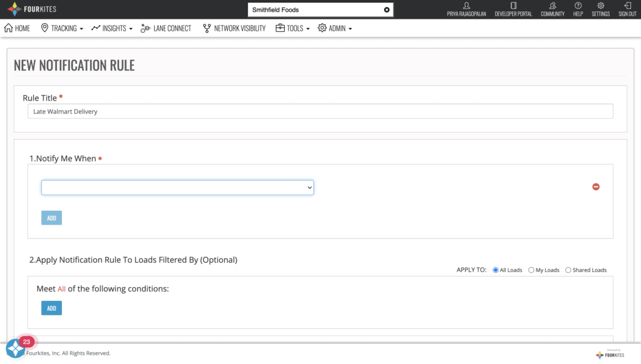641x364 pixels.
Task: Expand the Tracking menu dropdown
Action: (62, 28)
